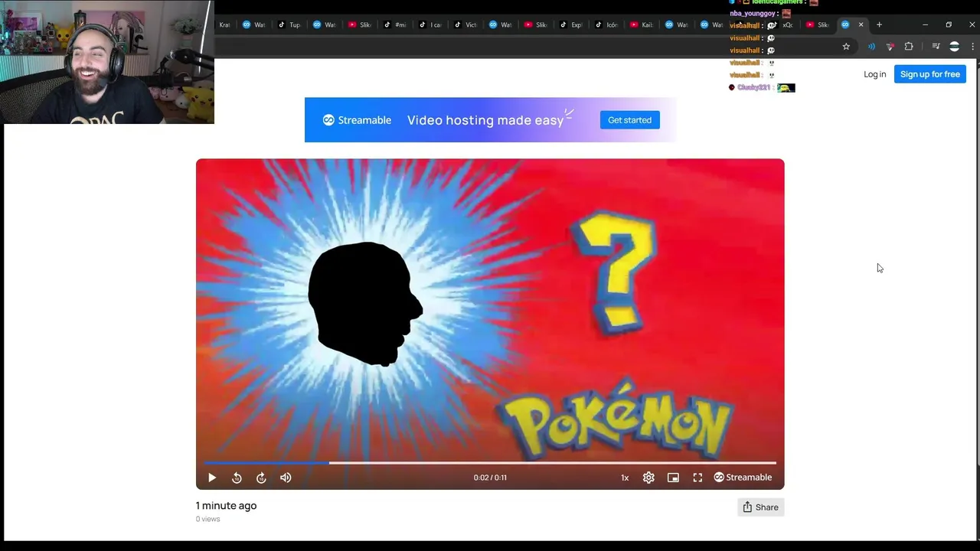Click the Streamable logo in the banner

[357, 120]
